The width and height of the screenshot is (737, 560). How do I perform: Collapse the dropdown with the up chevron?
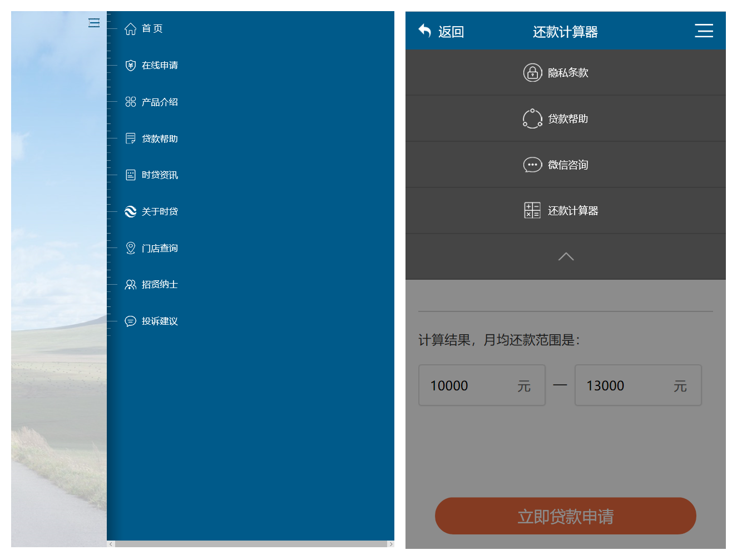pos(566,256)
